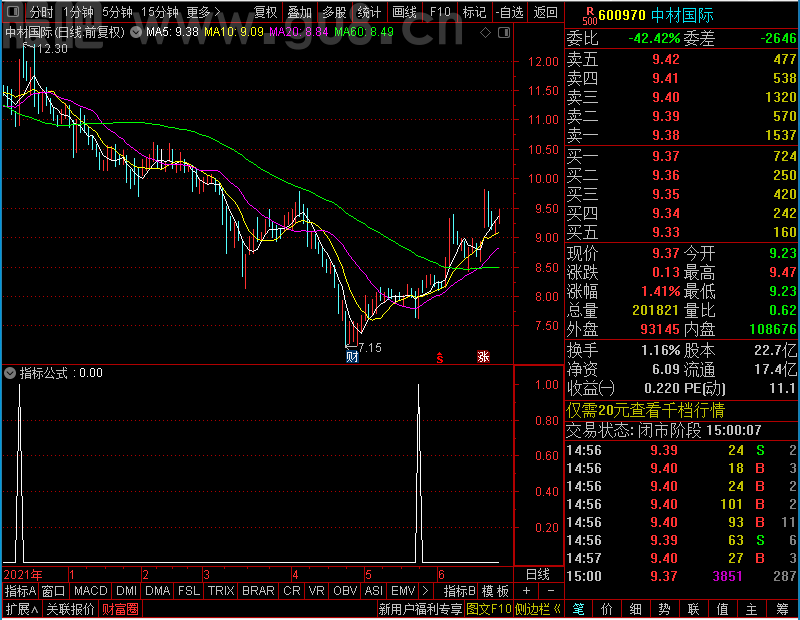Select the 15分钟 period
800x620 pixels.
(159, 12)
